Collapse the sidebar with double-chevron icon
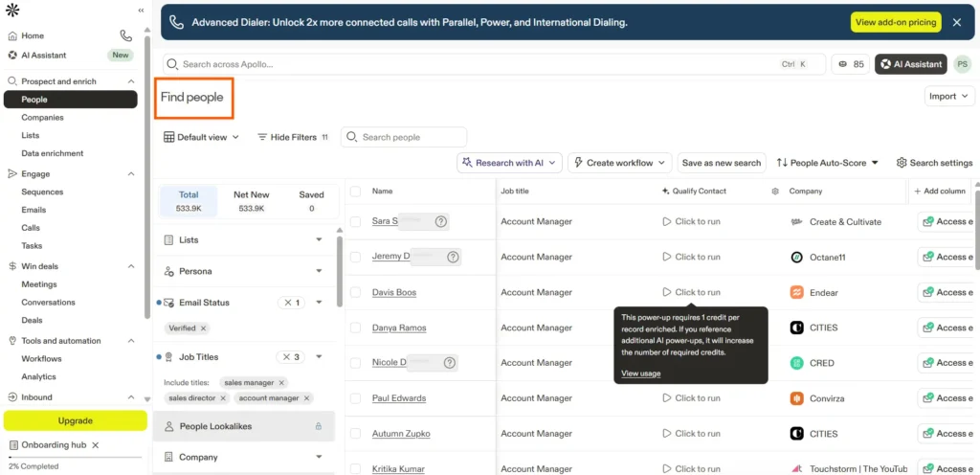The height and width of the screenshot is (475, 980). pyautogui.click(x=141, y=10)
